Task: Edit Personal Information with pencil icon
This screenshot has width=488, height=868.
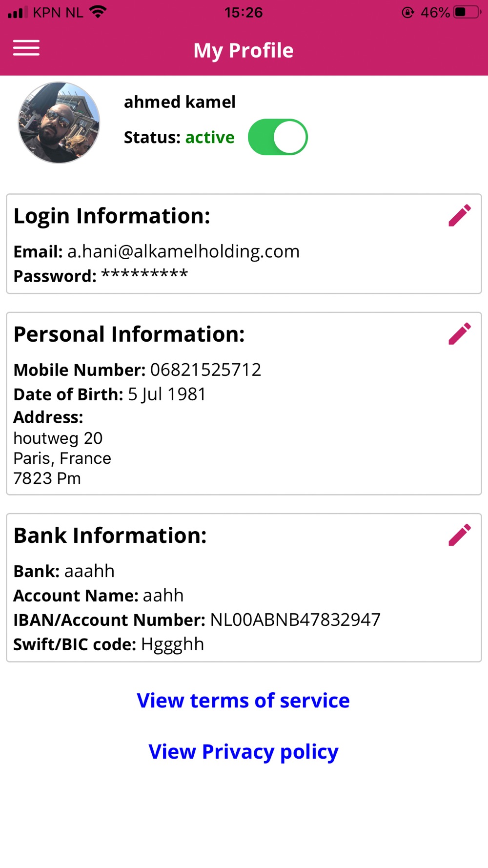Action: [460, 333]
